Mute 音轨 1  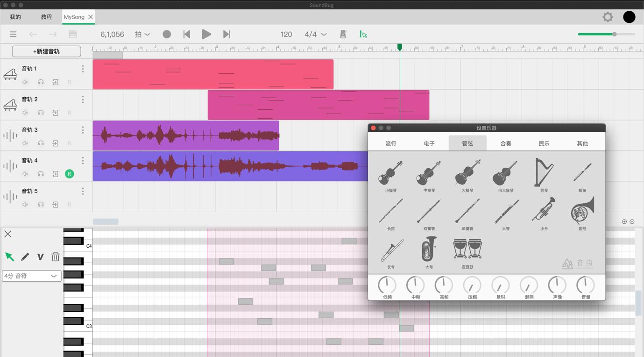26,82
